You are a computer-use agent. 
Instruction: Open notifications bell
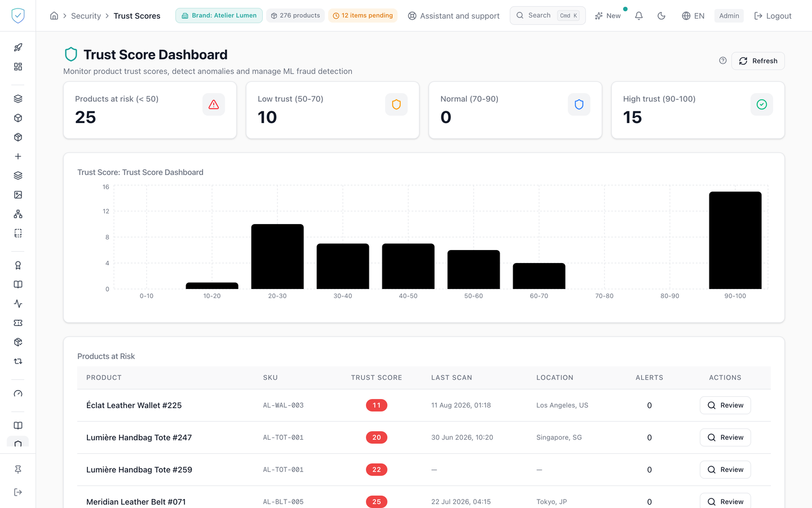[639, 16]
